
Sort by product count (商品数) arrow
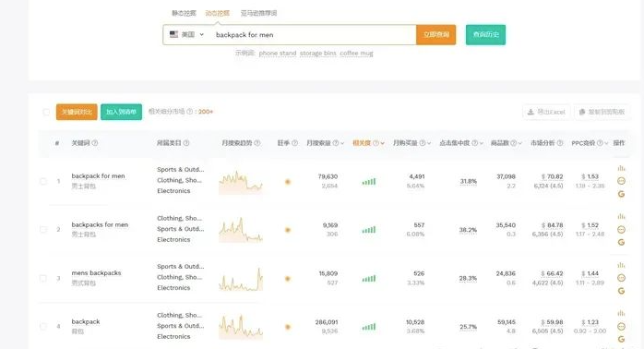[x=520, y=143]
